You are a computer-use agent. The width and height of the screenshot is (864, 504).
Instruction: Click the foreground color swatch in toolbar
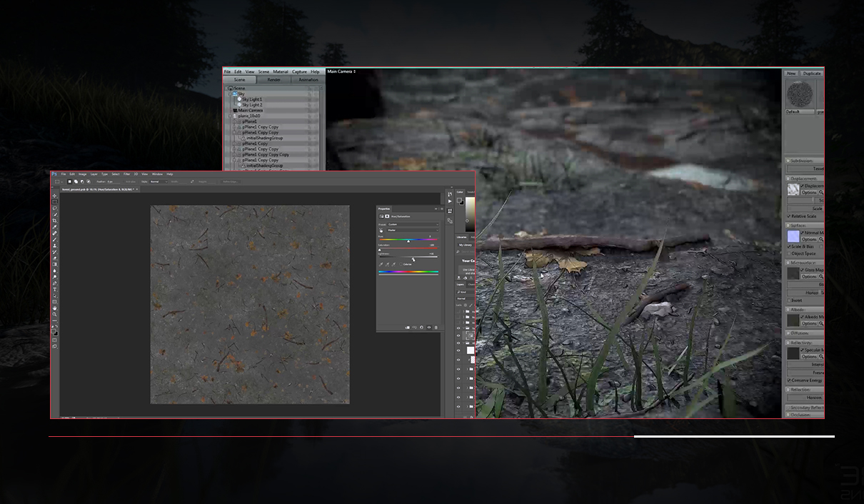[54, 331]
